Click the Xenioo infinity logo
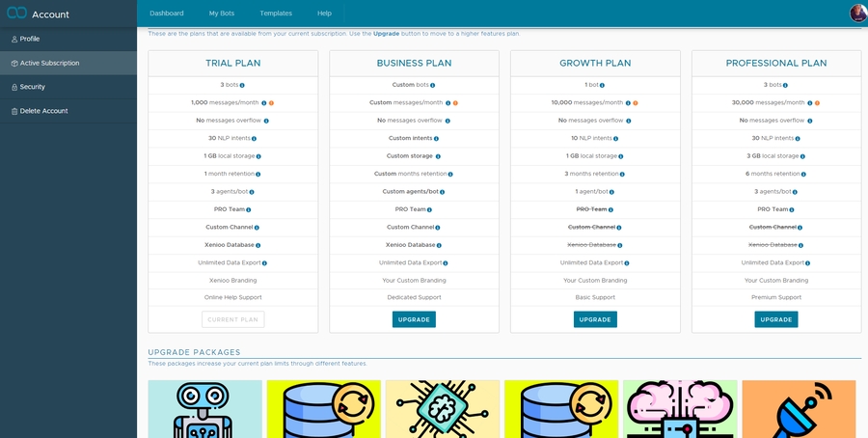Viewport: 868px width, 438px height. pyautogui.click(x=17, y=14)
